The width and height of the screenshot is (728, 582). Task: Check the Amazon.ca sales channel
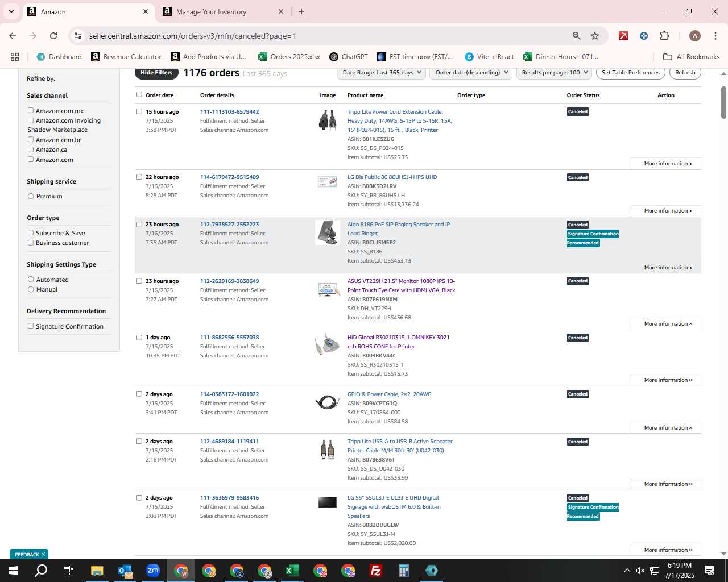coord(31,149)
